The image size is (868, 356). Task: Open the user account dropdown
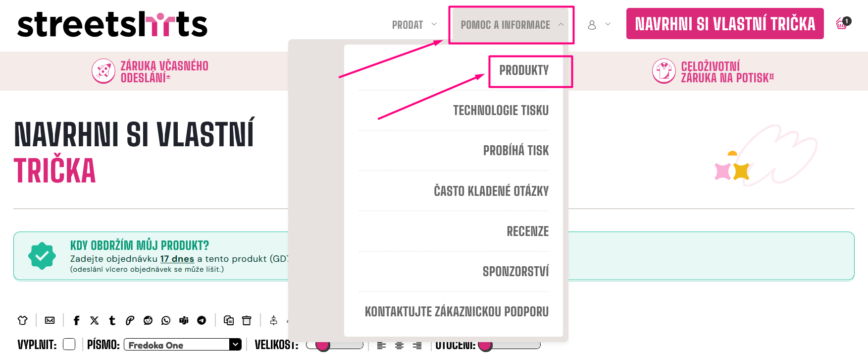(599, 25)
